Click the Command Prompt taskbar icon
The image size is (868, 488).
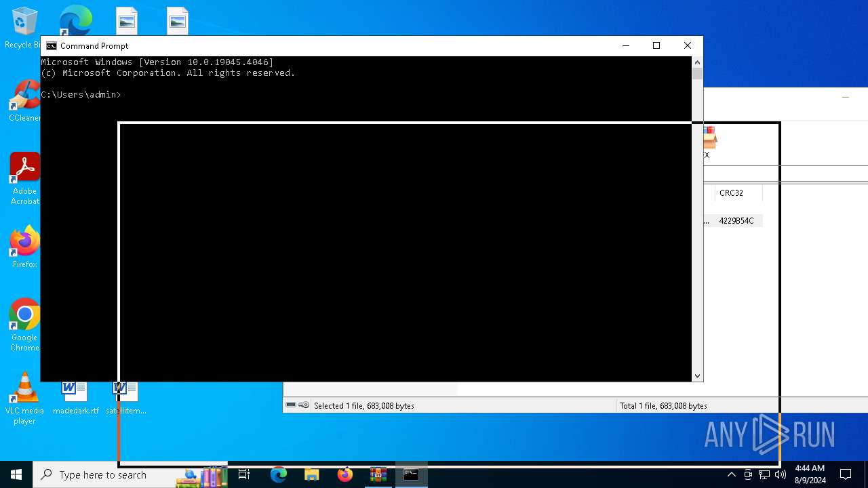click(411, 475)
